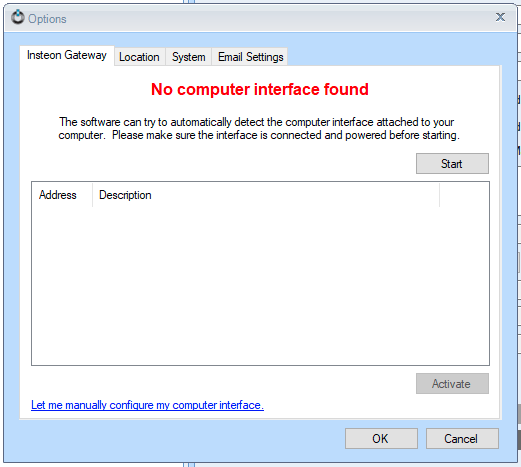Click the red No computer interface found heading
The width and height of the screenshot is (521, 467).
click(x=260, y=89)
